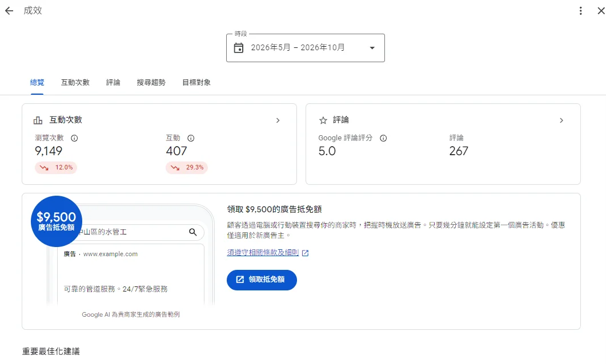Click the 267 reviews count

[x=459, y=151]
